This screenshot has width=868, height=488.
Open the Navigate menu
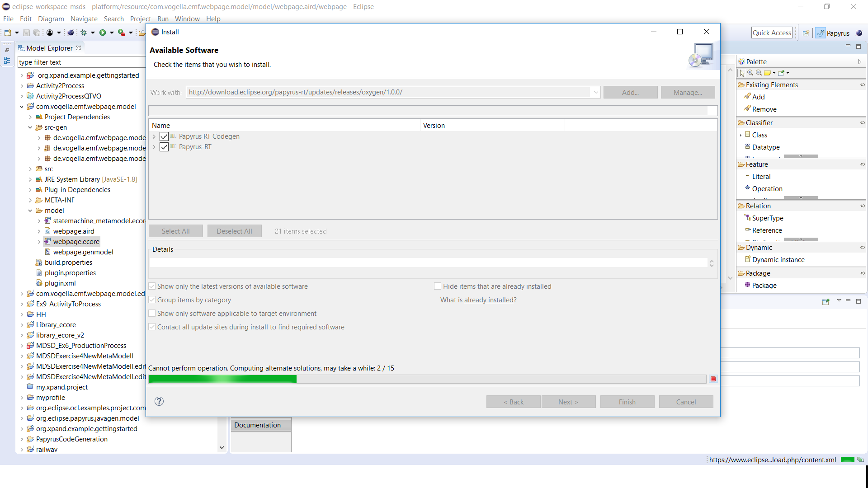pyautogui.click(x=84, y=19)
